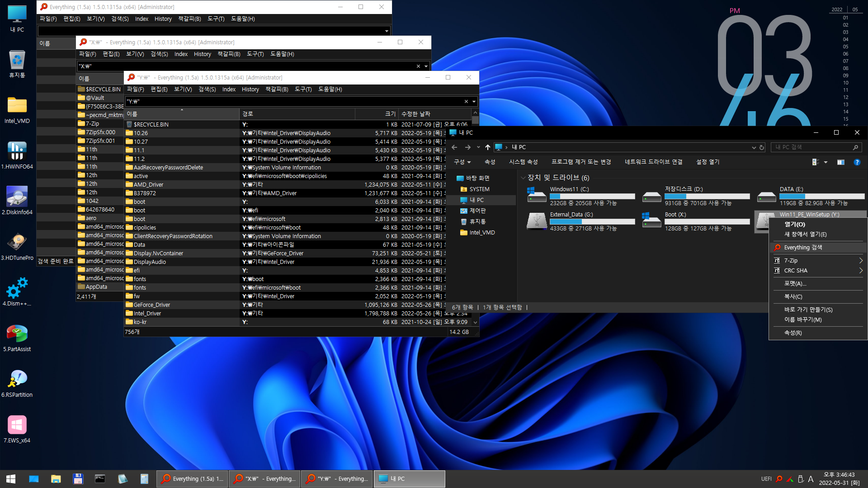868x488 pixels.
Task: Open explorer help question mark icon
Action: [857, 162]
